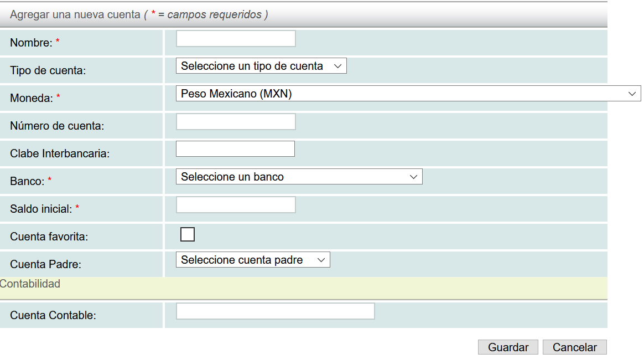Expand the Moneda currency dropdown
644x359 pixels.
tap(408, 94)
